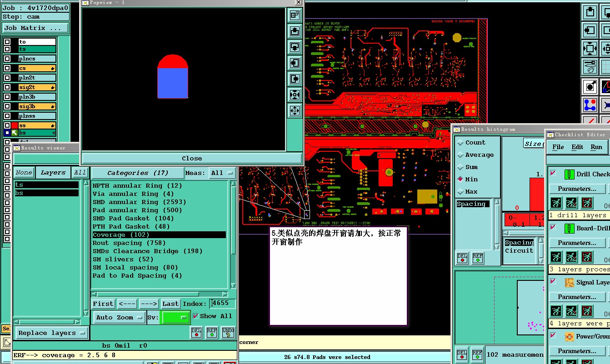Click REF icon in Results viewer
610x364 pixels.
click(x=212, y=333)
